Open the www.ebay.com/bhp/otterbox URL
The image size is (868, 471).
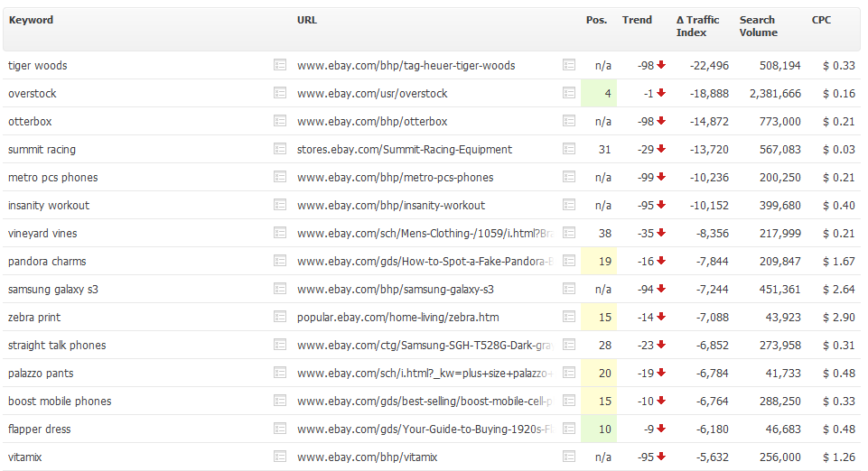pyautogui.click(x=372, y=121)
